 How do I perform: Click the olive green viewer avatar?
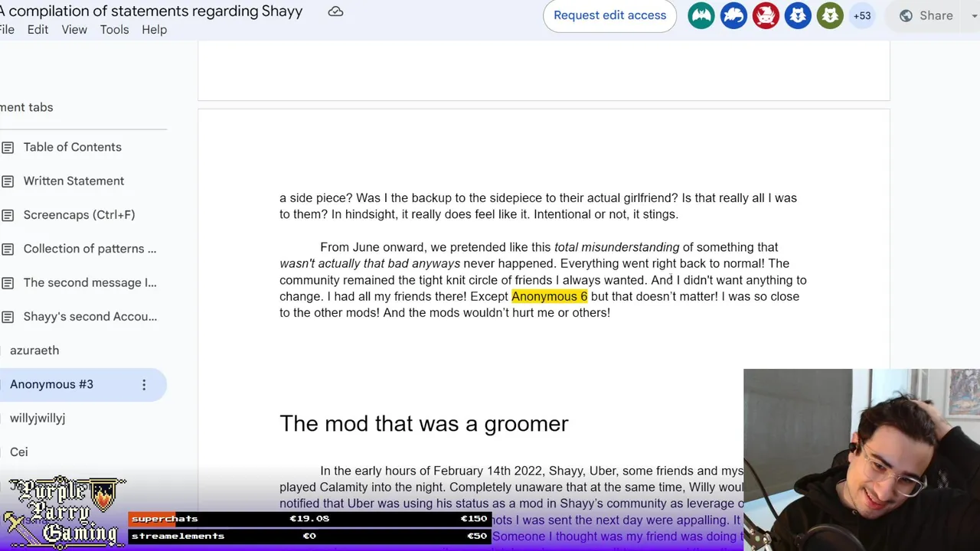[830, 15]
